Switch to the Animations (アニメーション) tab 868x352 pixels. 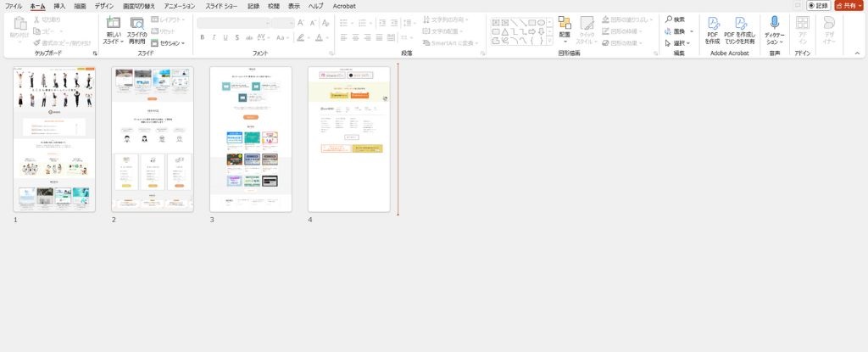point(179,6)
